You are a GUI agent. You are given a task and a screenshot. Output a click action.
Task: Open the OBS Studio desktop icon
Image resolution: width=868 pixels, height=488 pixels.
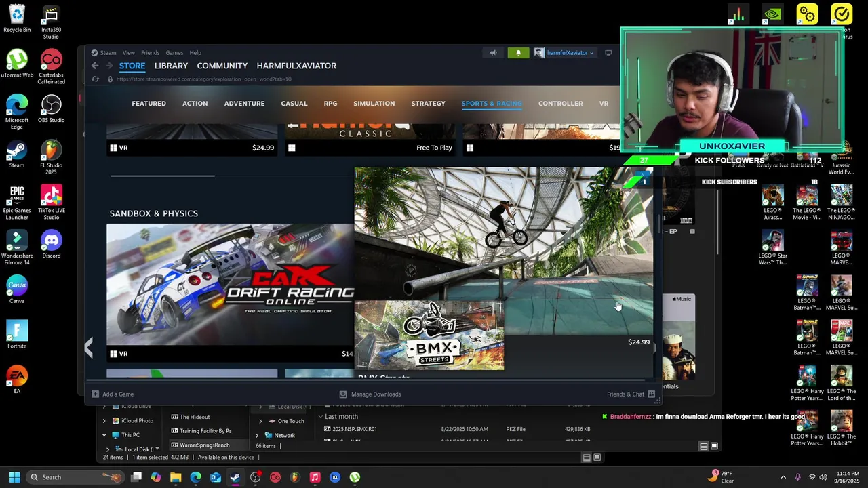51,110
